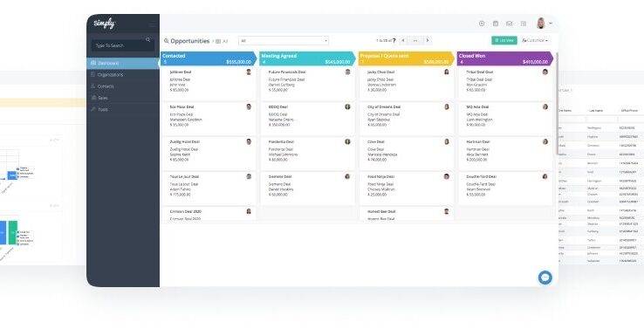The height and width of the screenshot is (329, 644).
Task: Open the BDDQ Deal card title
Action: [278, 106]
